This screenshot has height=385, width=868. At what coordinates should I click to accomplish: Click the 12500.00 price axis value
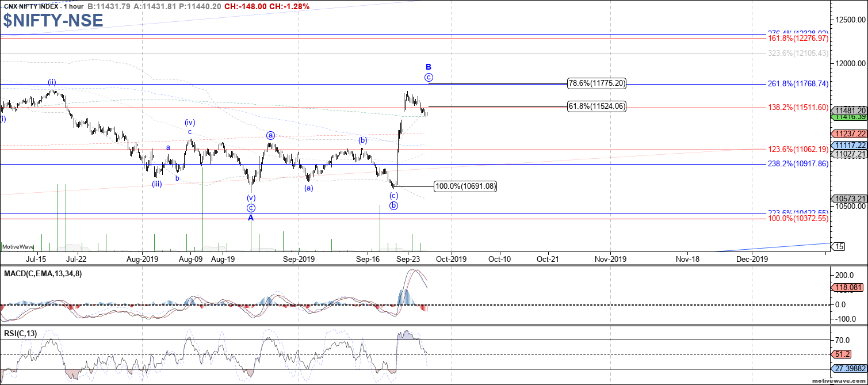pyautogui.click(x=851, y=20)
